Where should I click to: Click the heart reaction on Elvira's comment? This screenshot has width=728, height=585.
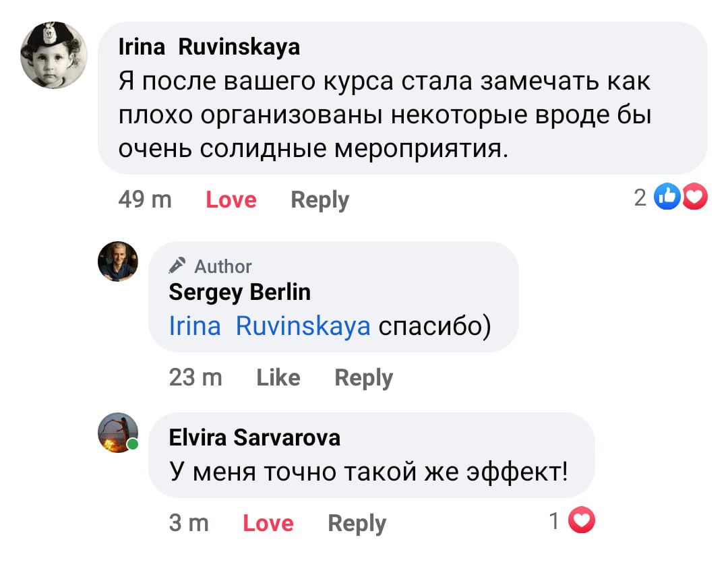point(582,521)
